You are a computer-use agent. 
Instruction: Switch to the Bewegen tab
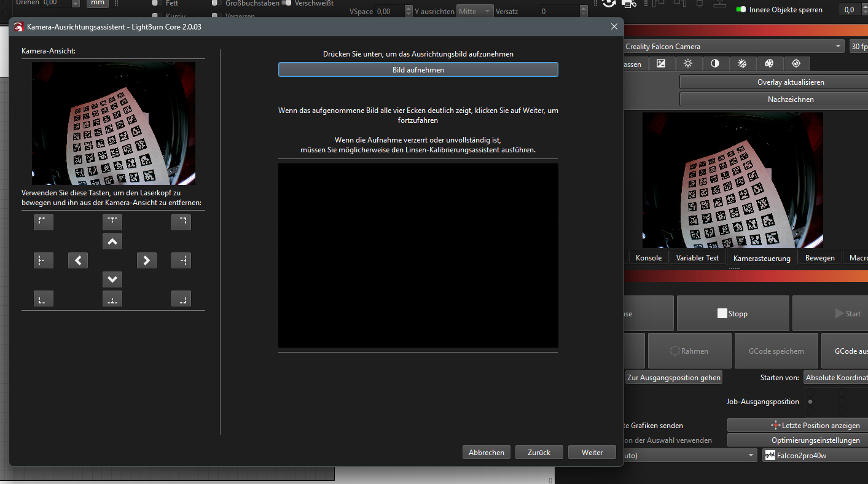point(819,258)
